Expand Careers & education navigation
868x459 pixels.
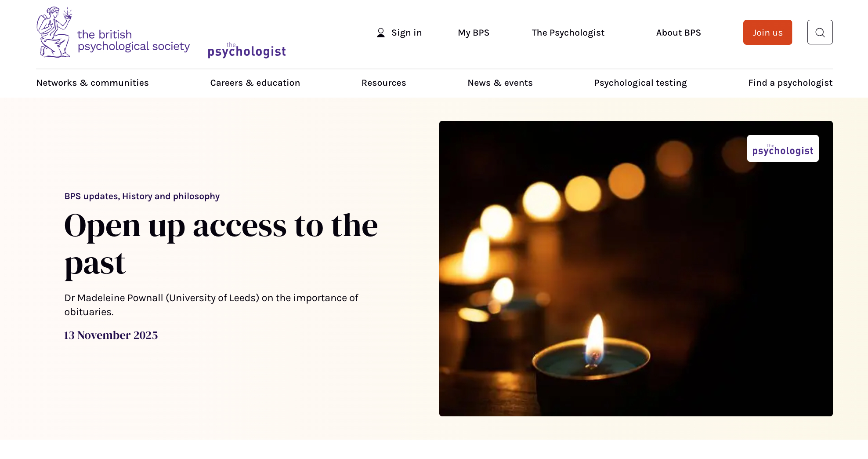(x=255, y=83)
